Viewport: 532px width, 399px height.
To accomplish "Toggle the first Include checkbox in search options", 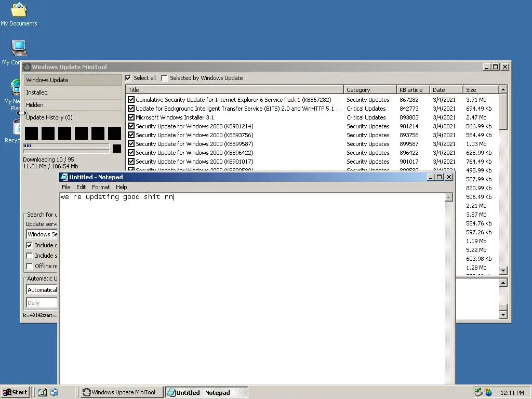I will point(30,245).
